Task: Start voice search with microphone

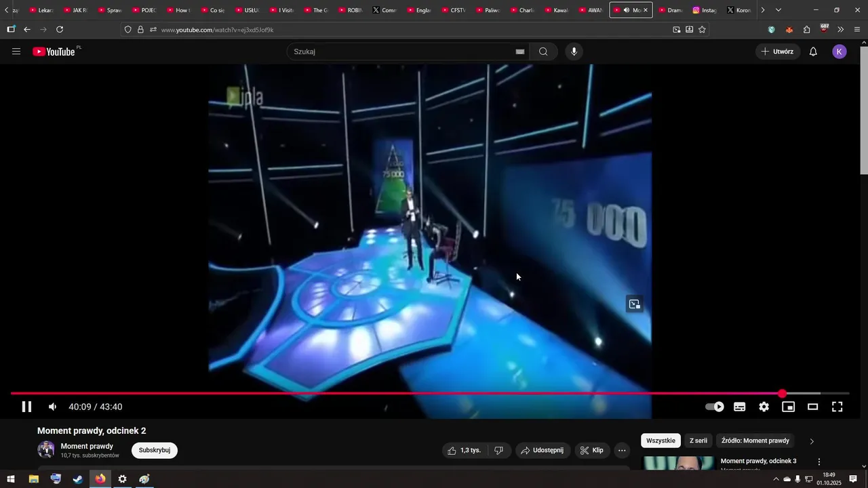Action: (574, 52)
